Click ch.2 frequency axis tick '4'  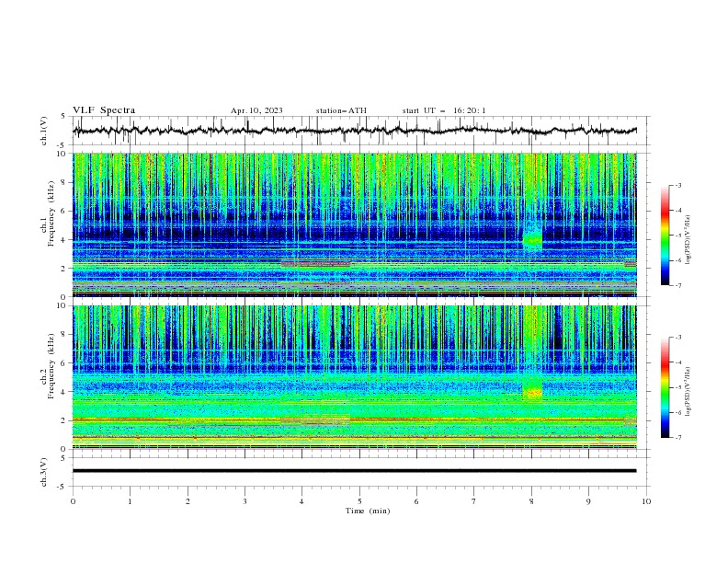[x=64, y=392]
